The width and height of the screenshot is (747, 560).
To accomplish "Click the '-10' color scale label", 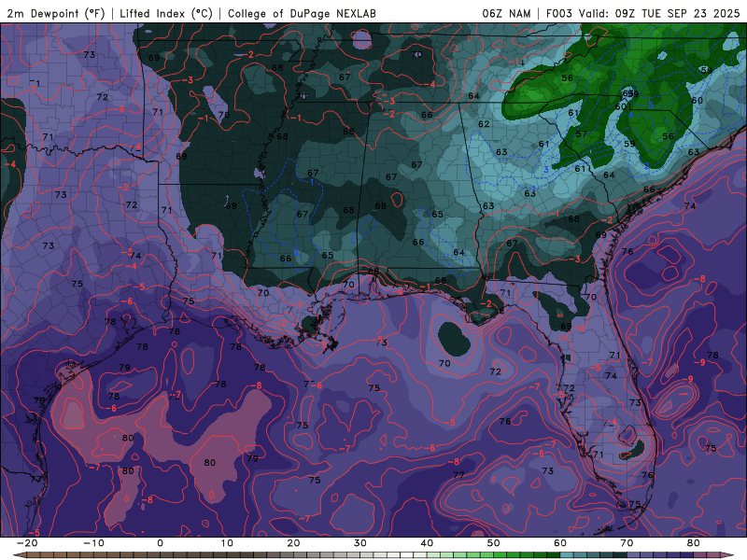I will [x=92, y=543].
